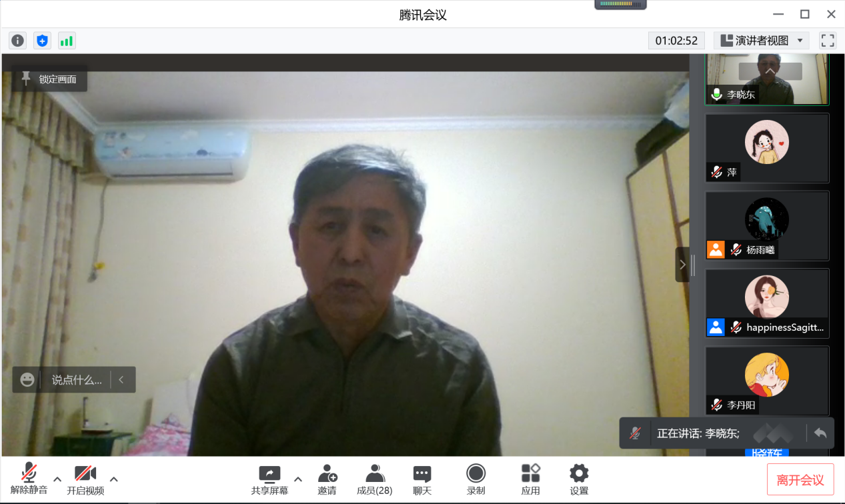Image resolution: width=845 pixels, height=504 pixels.
Task: Open the meeting info icon
Action: [17, 41]
